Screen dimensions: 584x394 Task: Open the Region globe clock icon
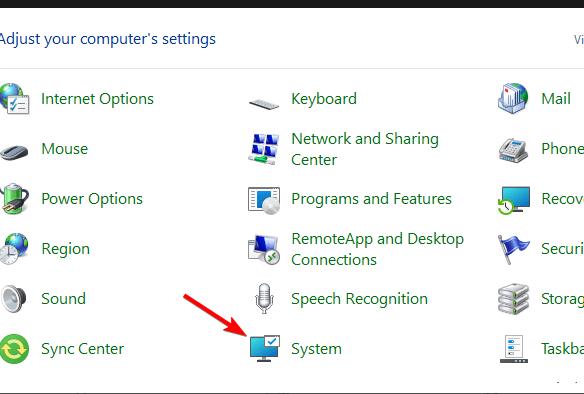point(14,249)
